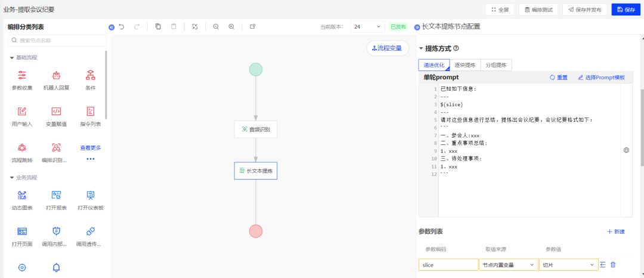
Task: Switch to the 逐块提炼 tab
Action: coord(465,65)
